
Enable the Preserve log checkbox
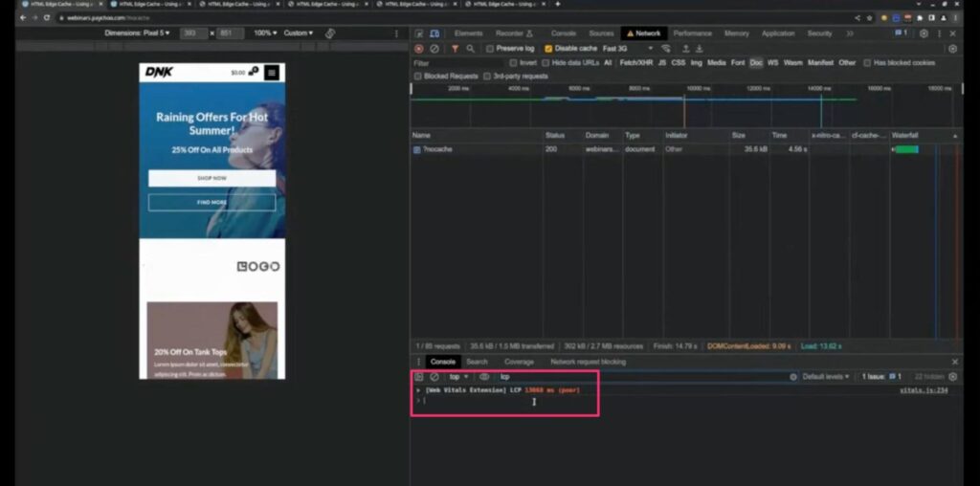point(491,49)
